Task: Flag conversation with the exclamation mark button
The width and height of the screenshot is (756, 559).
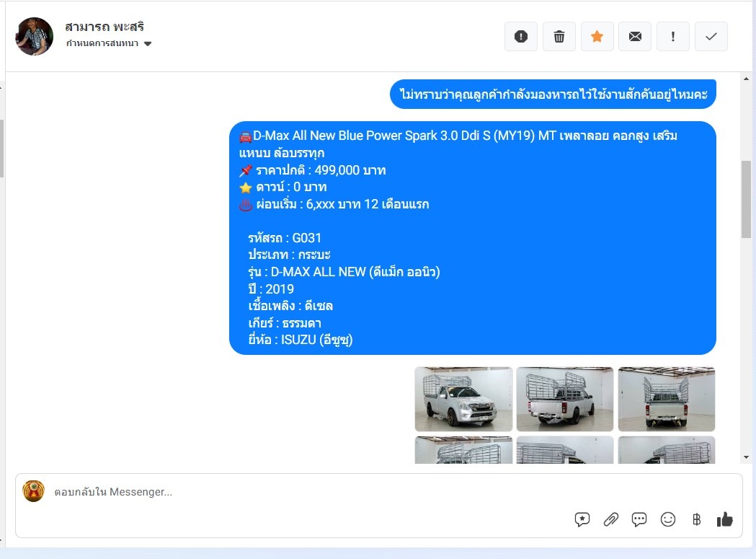Action: (673, 36)
